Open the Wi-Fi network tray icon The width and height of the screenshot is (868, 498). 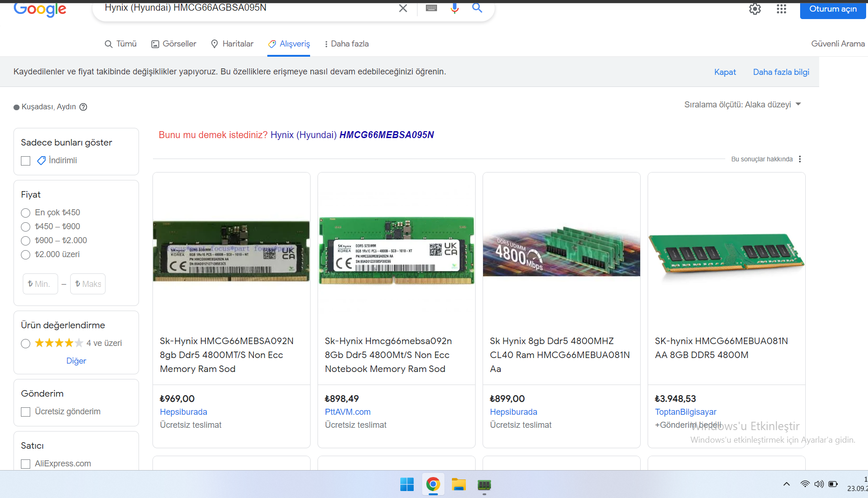(x=805, y=484)
